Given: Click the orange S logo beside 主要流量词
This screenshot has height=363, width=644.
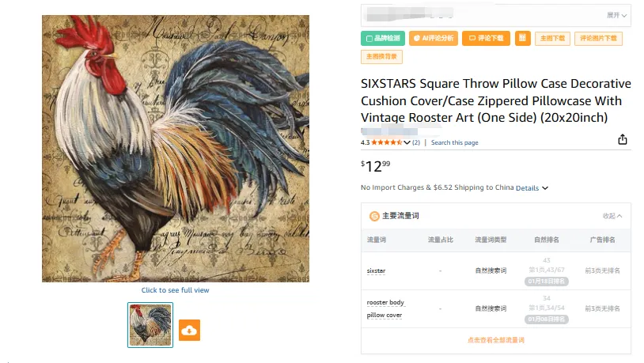Looking at the screenshot, I should click(x=374, y=216).
